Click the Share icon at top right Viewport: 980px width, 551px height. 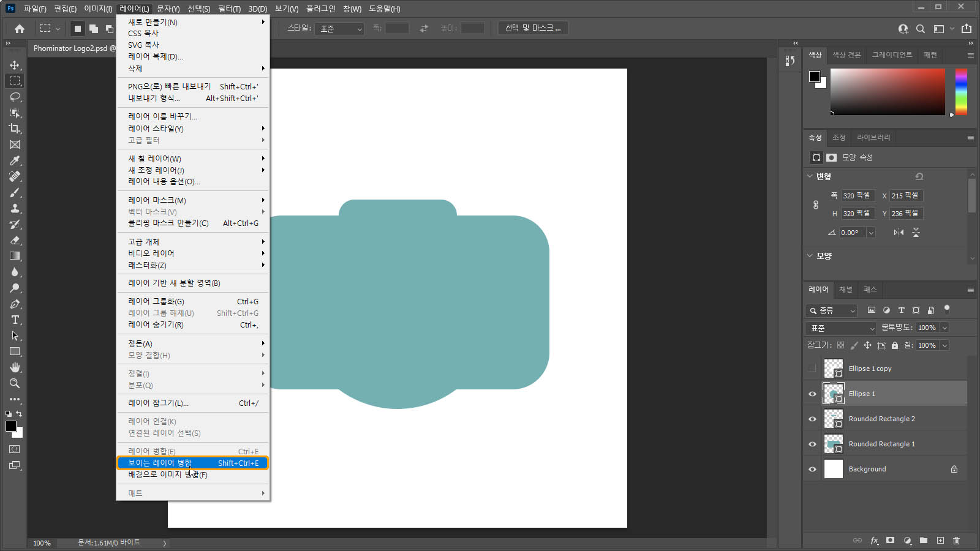pyautogui.click(x=967, y=28)
